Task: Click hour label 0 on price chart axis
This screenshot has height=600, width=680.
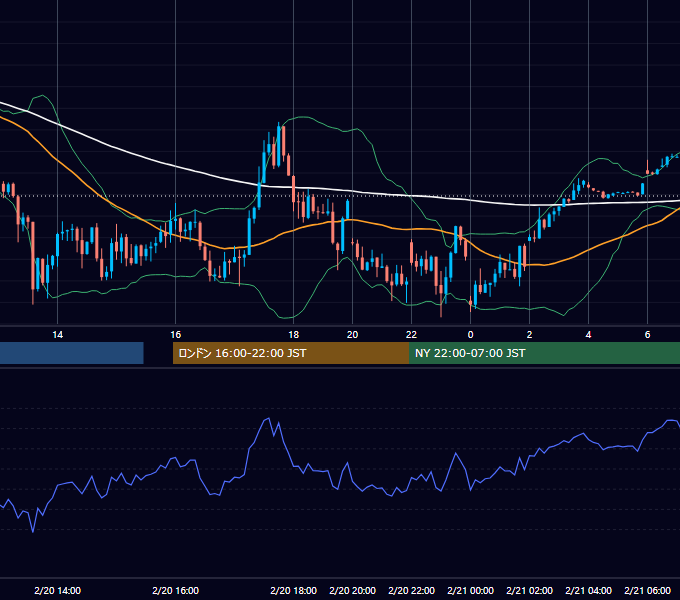Action: click(x=470, y=334)
